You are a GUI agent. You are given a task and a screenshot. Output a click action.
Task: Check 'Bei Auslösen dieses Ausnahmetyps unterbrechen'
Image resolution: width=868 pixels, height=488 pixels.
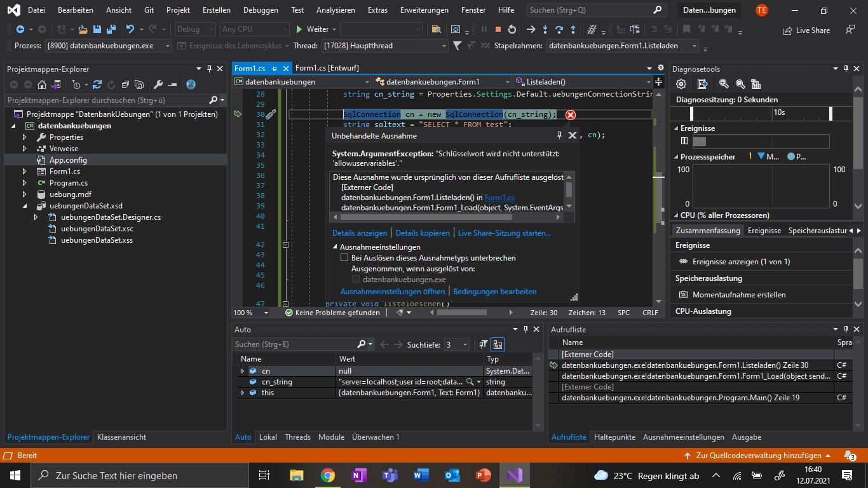click(344, 258)
